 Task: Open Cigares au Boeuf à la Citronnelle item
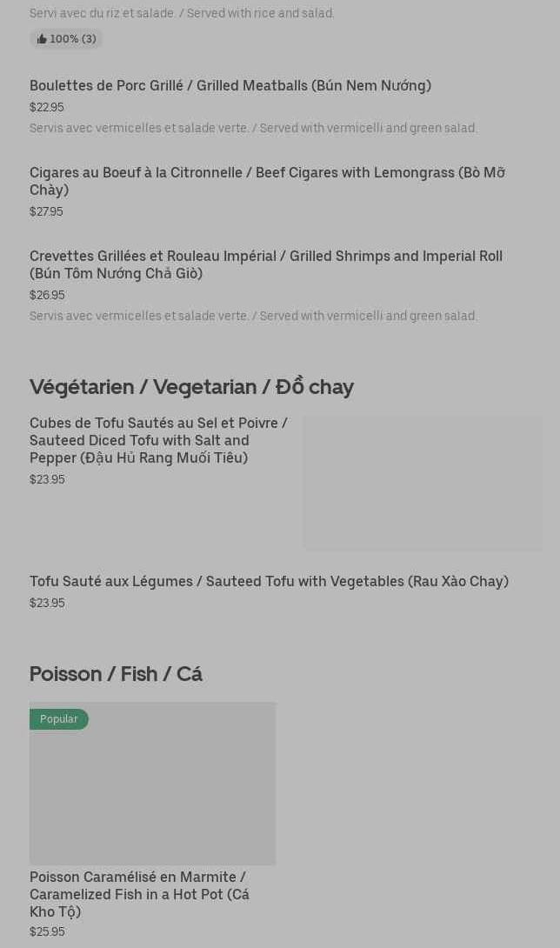pyautogui.click(x=266, y=181)
